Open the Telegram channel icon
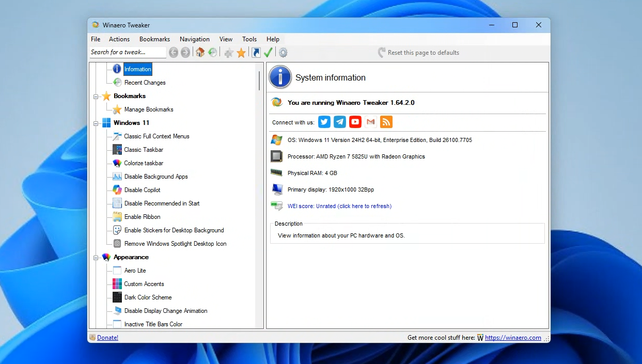The image size is (642, 364). coord(339,122)
